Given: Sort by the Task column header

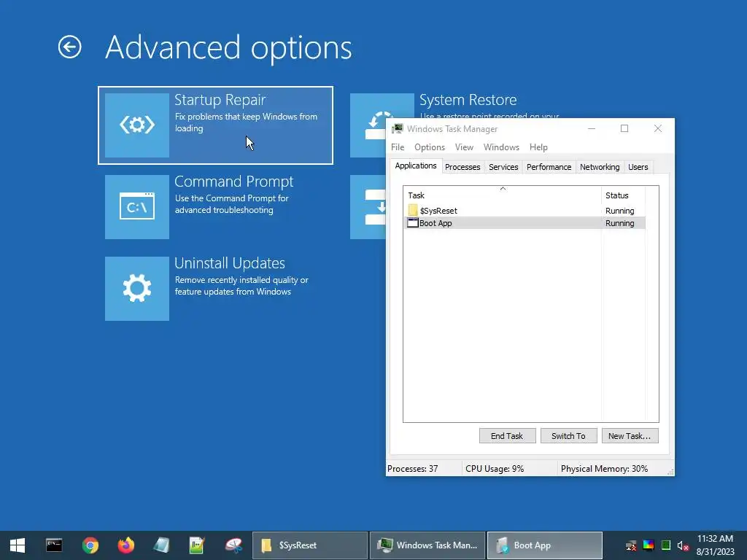Looking at the screenshot, I should (502, 195).
